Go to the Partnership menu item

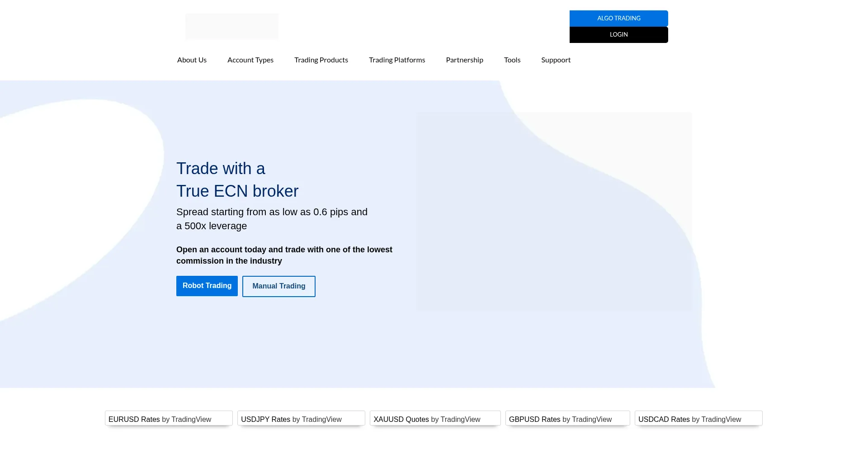pos(464,60)
